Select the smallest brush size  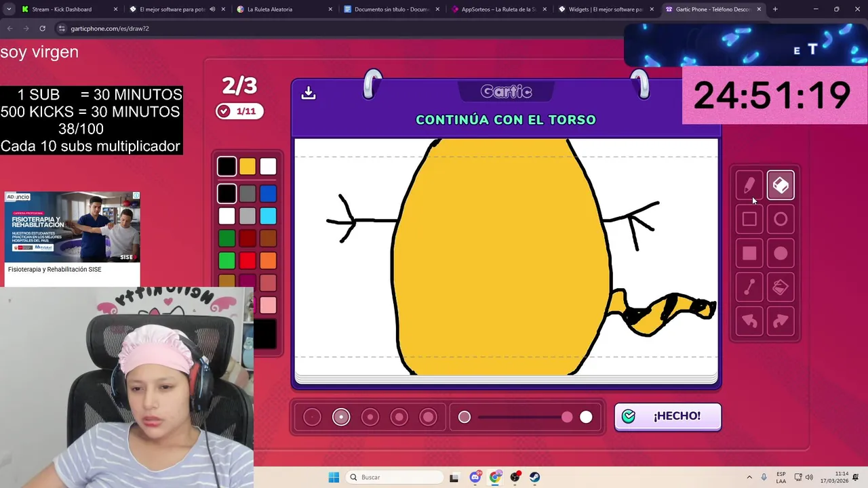[x=312, y=417]
